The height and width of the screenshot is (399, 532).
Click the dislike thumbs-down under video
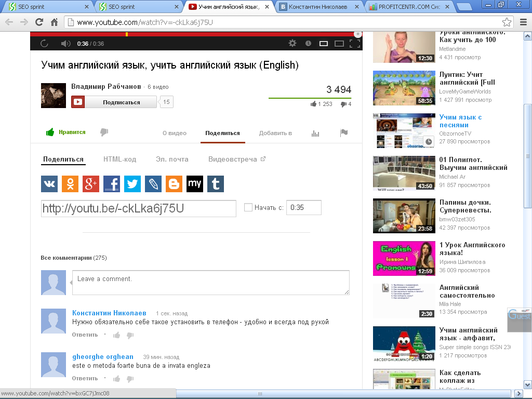coord(104,132)
